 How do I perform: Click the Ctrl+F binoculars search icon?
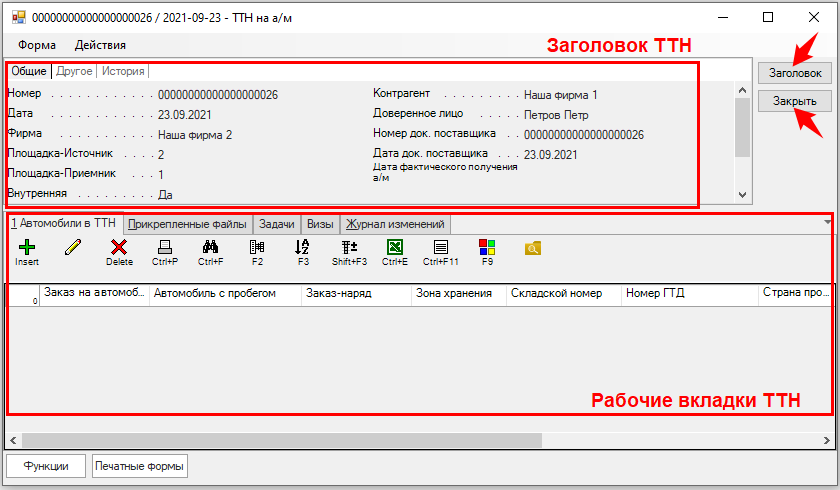[x=210, y=247]
